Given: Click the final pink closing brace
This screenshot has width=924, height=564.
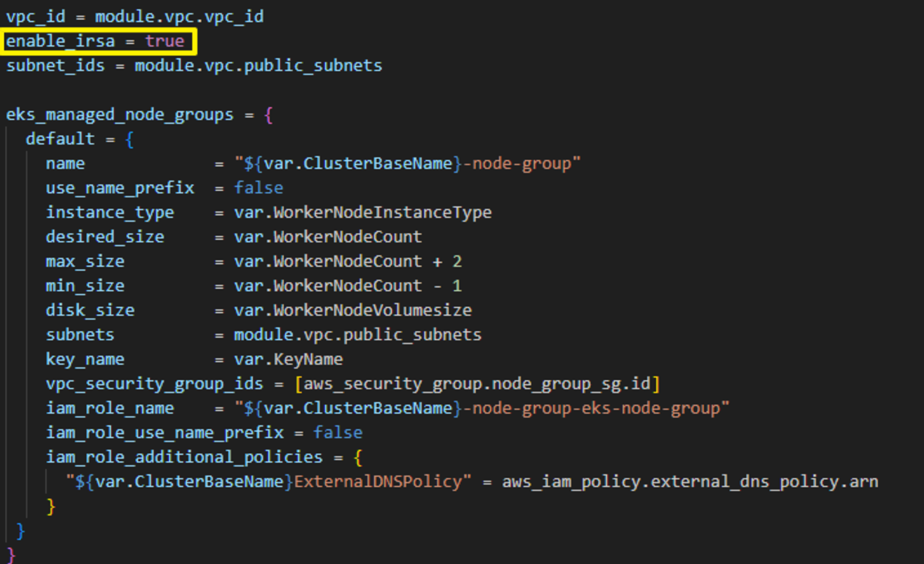Looking at the screenshot, I should [x=11, y=555].
